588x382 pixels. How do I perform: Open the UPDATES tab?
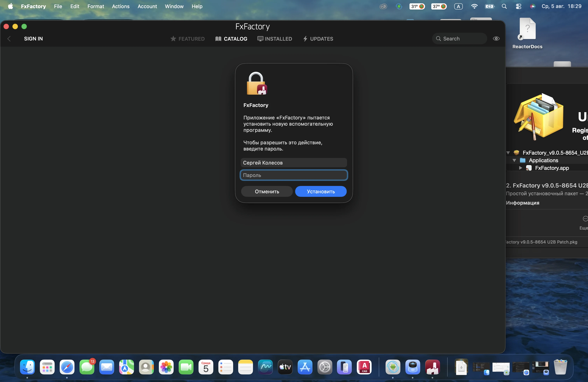[x=318, y=39]
